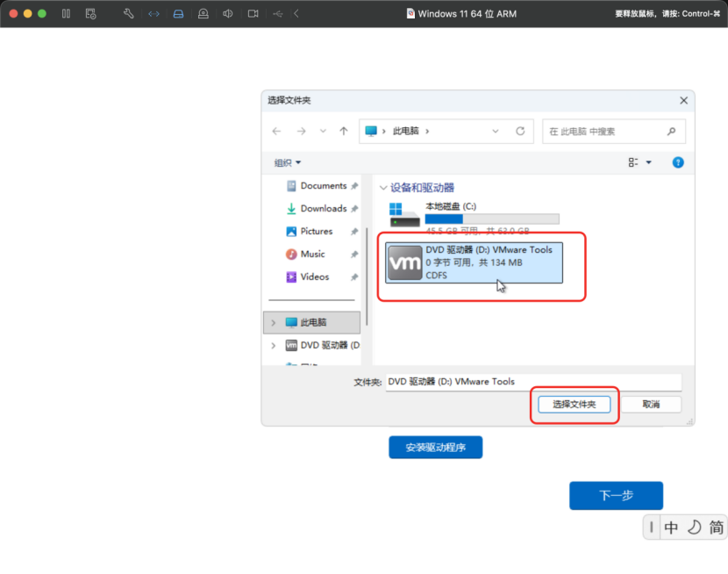Click the network adapter arrows icon
Screen dimensions: 728x574
[153, 14]
